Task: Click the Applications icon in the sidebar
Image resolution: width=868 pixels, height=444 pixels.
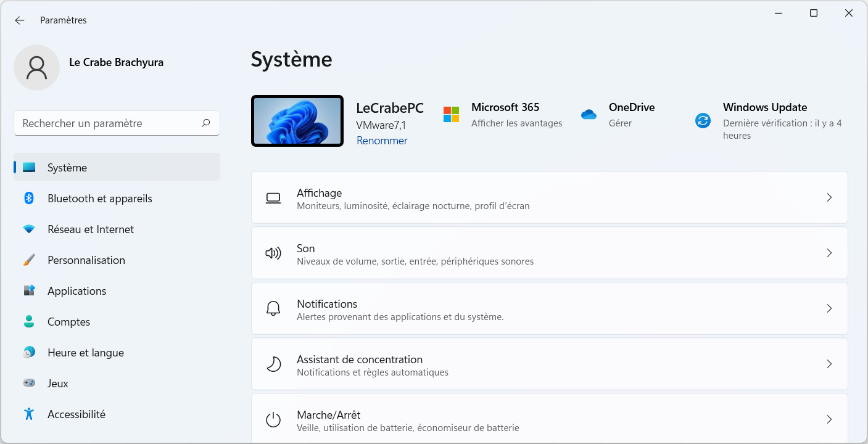Action: click(29, 290)
